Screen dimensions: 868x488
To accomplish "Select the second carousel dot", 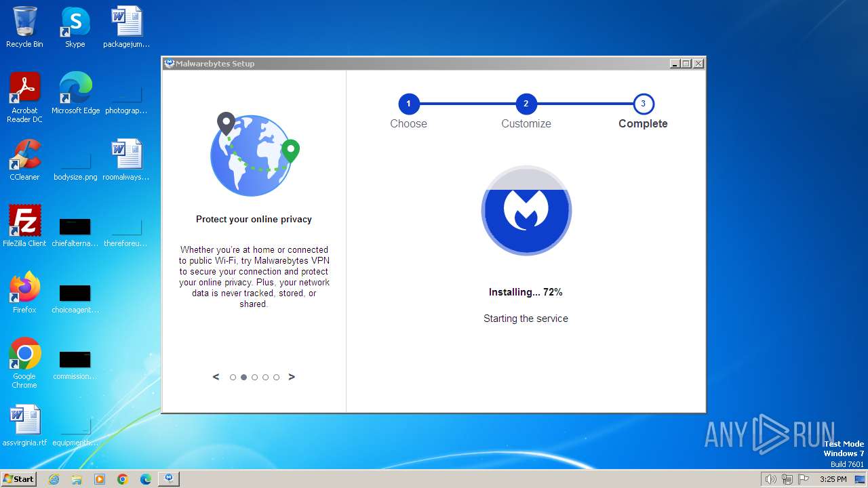I will 243,378.
